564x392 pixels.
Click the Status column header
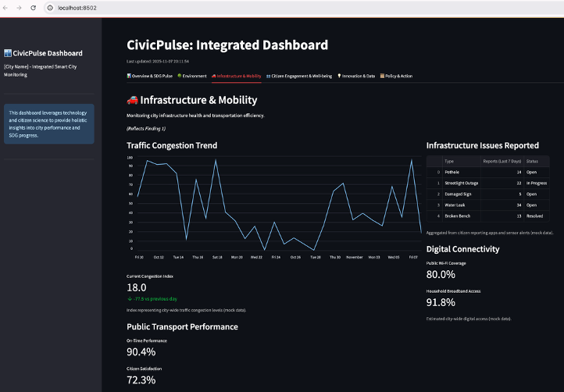[533, 161]
